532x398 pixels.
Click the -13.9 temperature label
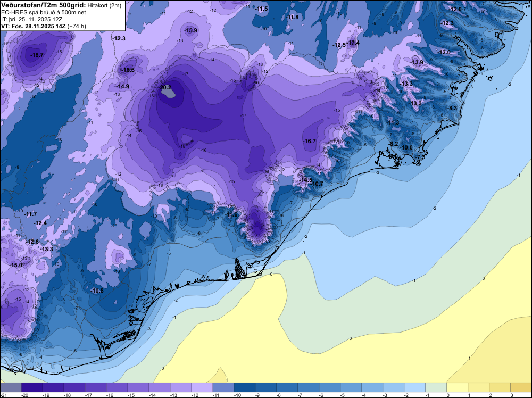[x=417, y=62]
